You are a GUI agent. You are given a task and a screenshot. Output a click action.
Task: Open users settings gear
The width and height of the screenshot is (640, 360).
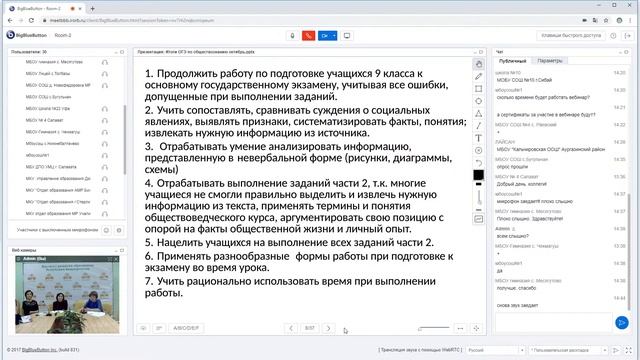point(119,230)
